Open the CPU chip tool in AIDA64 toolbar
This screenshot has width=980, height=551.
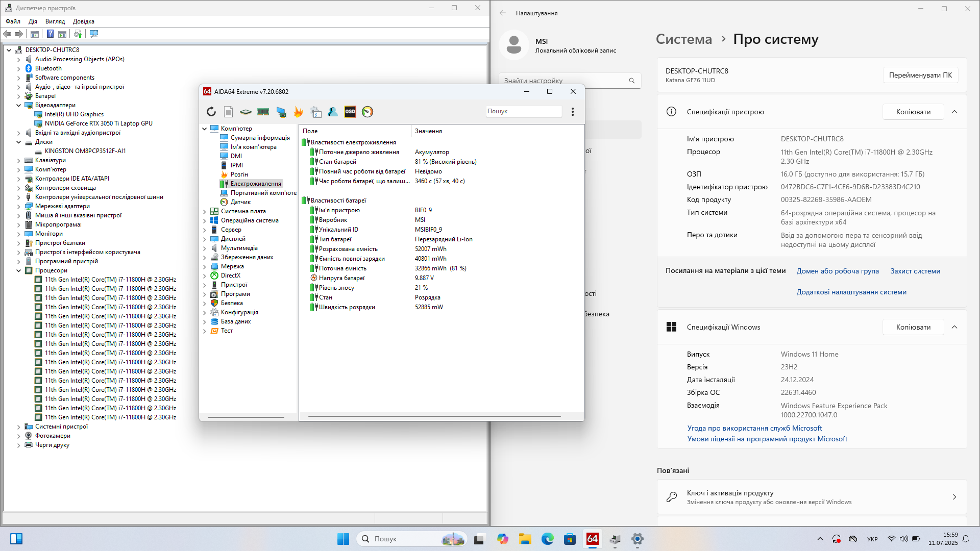[246, 112]
